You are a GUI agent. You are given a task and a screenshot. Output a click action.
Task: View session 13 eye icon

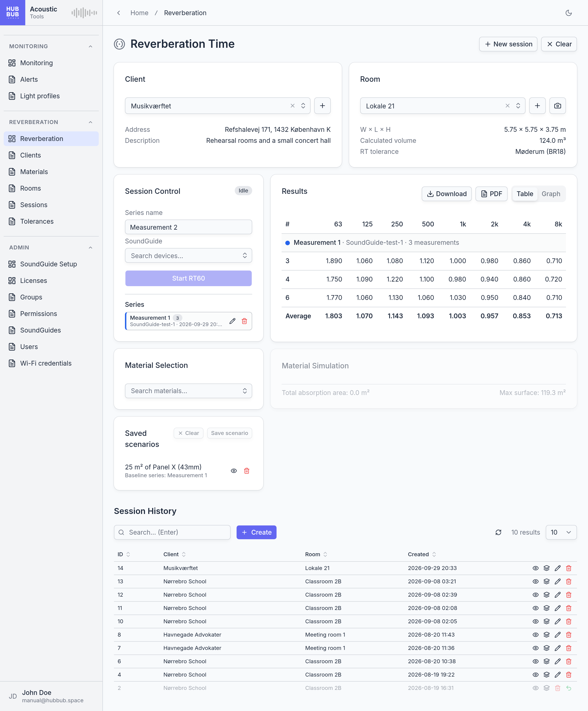point(535,581)
